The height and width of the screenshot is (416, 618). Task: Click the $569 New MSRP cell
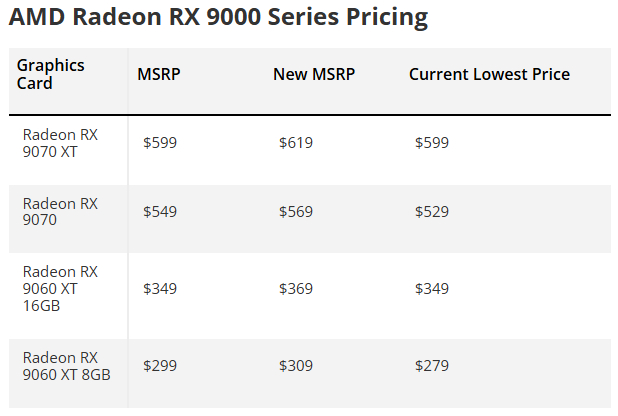tap(296, 212)
